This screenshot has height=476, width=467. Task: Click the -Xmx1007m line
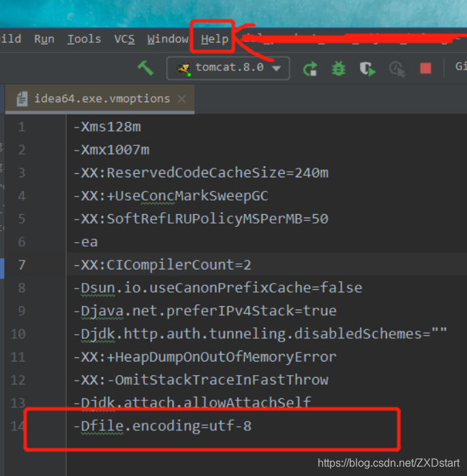[111, 149]
